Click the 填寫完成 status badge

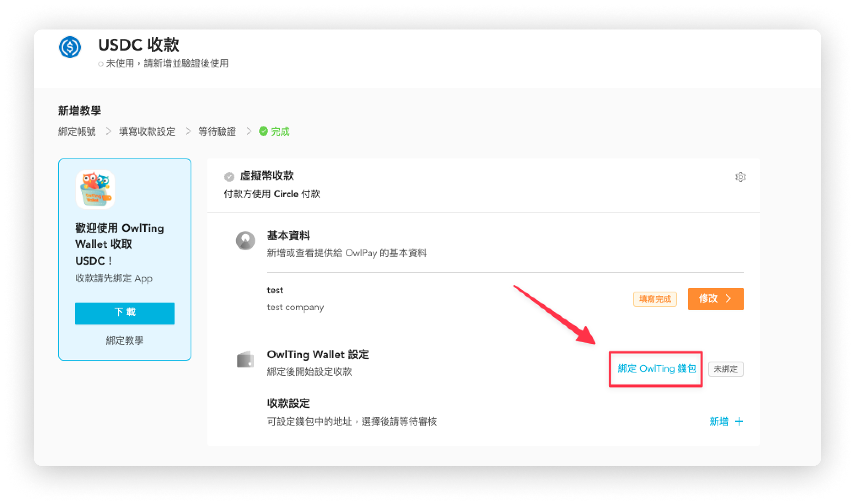(655, 299)
